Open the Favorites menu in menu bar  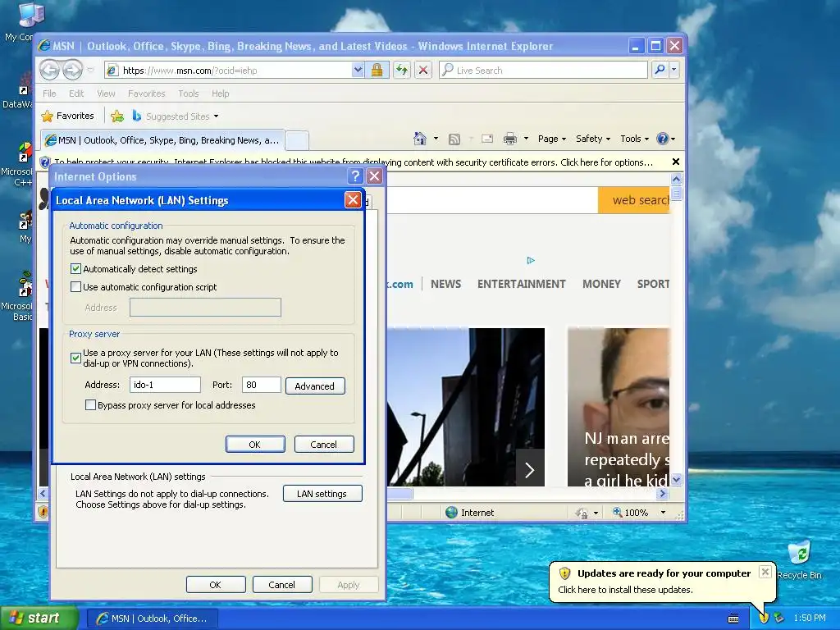click(x=146, y=94)
